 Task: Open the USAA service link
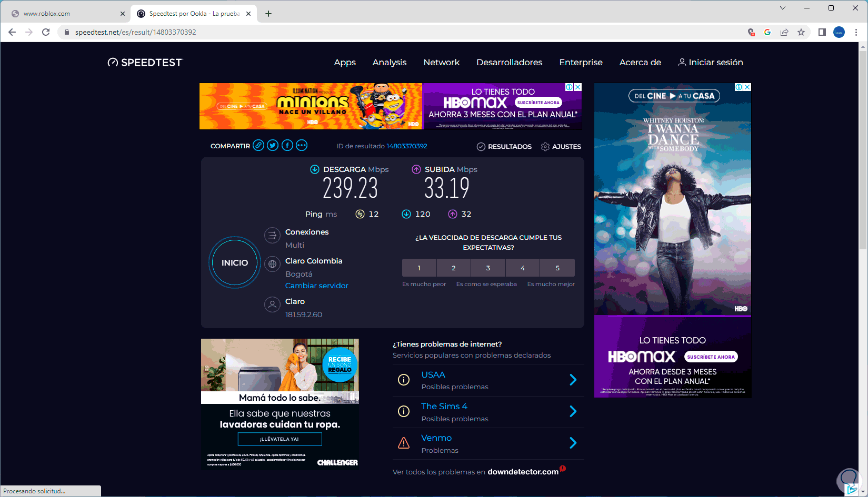pos(433,374)
